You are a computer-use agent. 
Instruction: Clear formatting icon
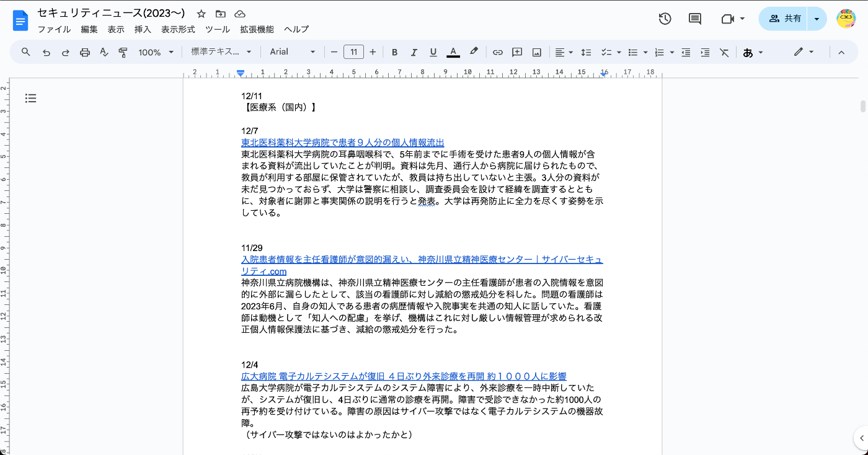(724, 52)
